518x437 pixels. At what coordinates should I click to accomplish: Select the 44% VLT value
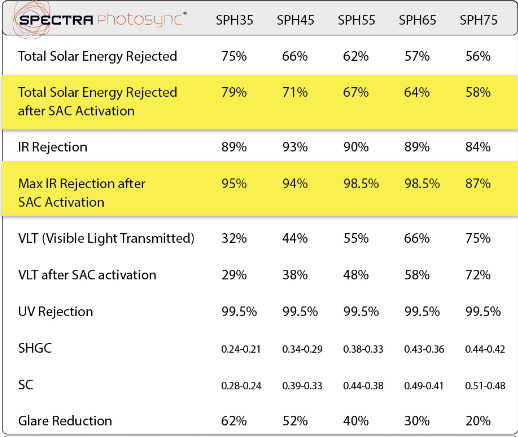(295, 239)
